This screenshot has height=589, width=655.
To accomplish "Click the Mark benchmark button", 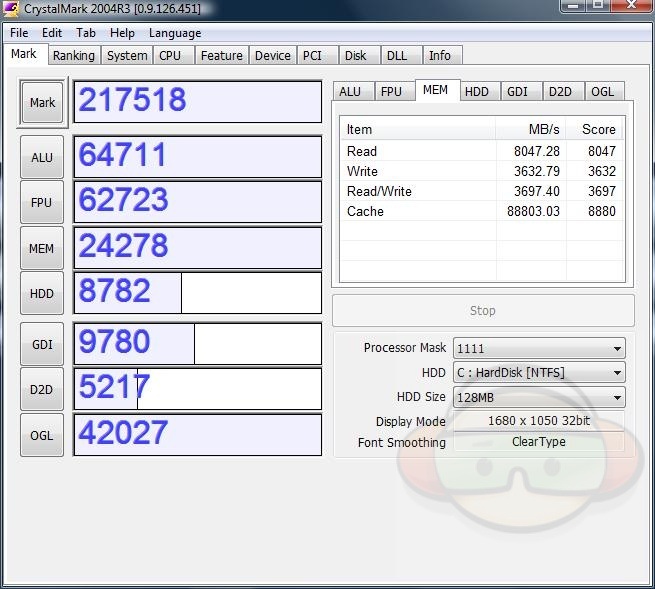I will 42,103.
